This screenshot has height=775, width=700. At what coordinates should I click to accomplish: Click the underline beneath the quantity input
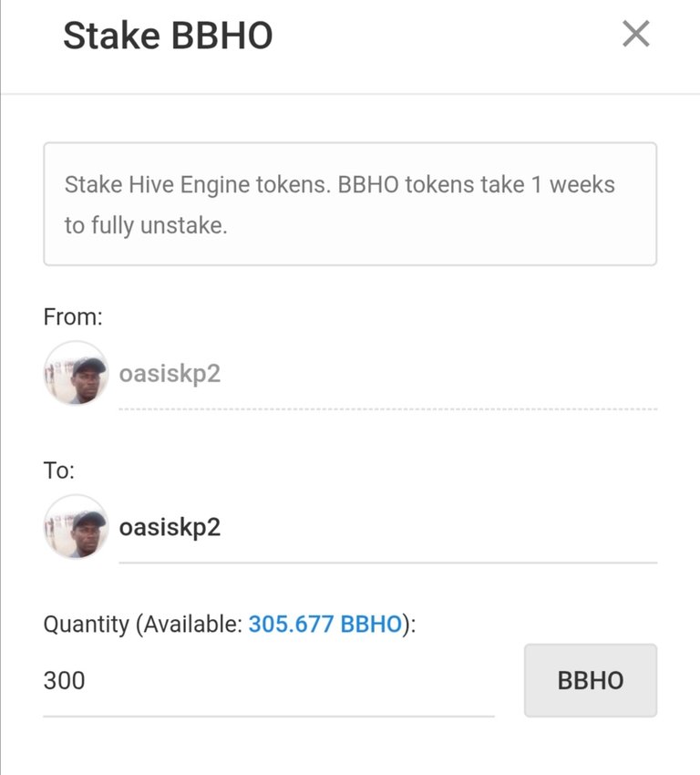[268, 716]
